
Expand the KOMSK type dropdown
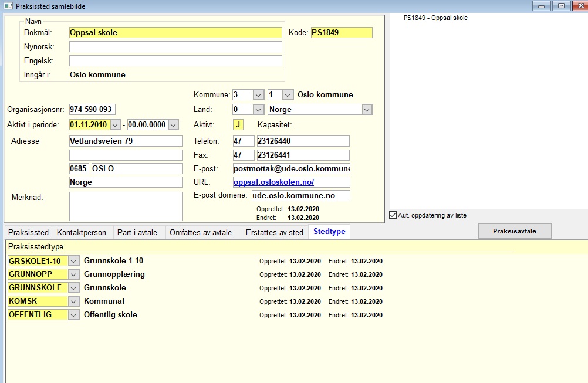tap(73, 301)
